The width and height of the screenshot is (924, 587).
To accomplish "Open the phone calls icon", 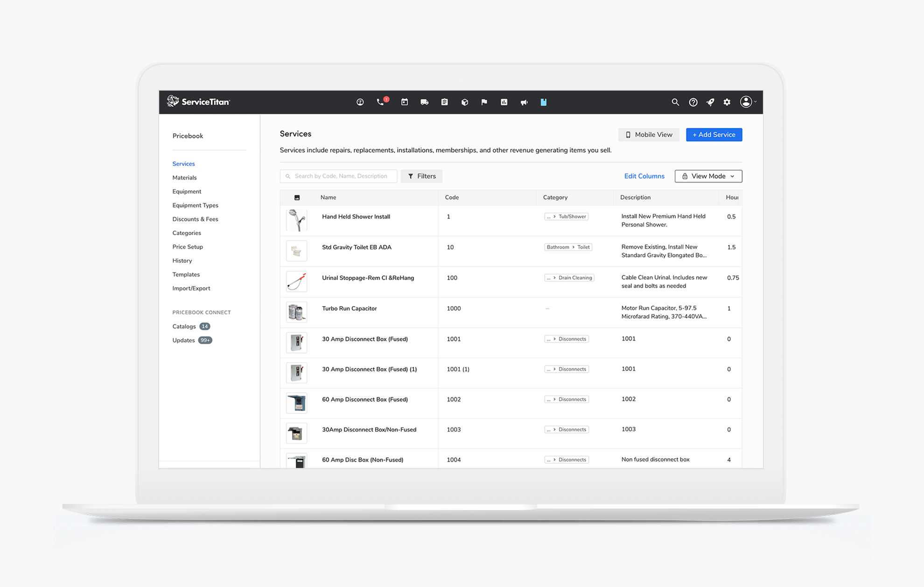I will [380, 102].
